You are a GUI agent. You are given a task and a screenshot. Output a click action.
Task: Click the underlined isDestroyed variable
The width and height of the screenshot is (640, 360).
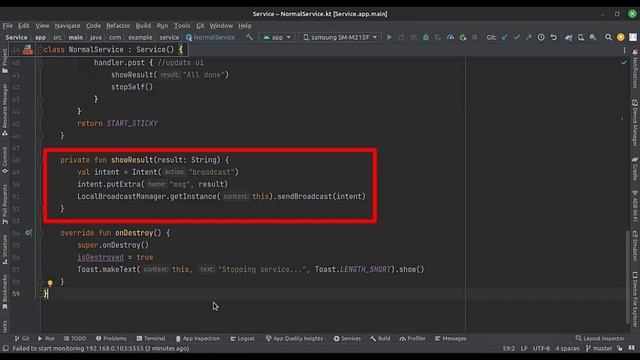[x=100, y=258]
